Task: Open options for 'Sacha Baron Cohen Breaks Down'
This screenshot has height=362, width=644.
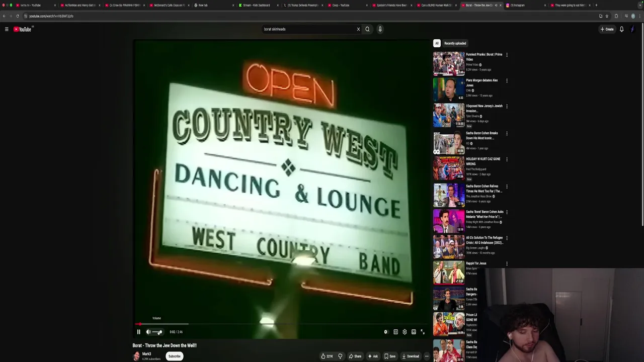Action: 507,133
